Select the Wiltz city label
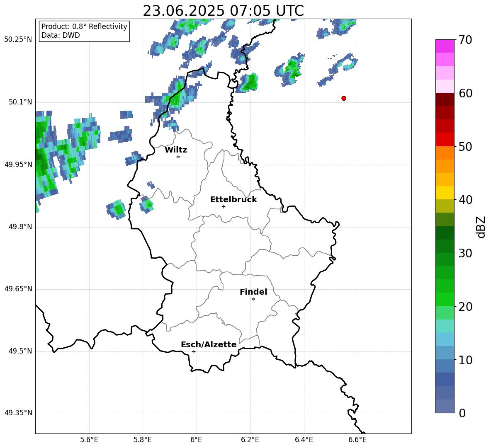The image size is (491, 448). pyautogui.click(x=176, y=150)
